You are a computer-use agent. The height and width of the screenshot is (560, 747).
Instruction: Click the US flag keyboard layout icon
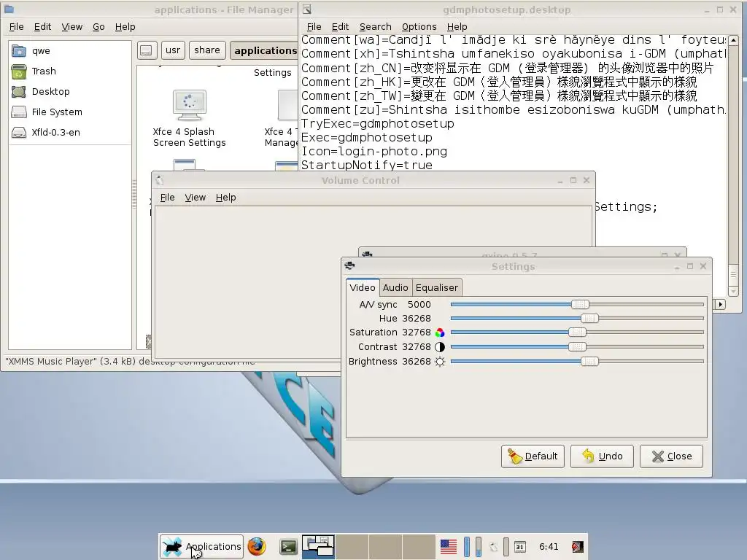pyautogui.click(x=449, y=547)
